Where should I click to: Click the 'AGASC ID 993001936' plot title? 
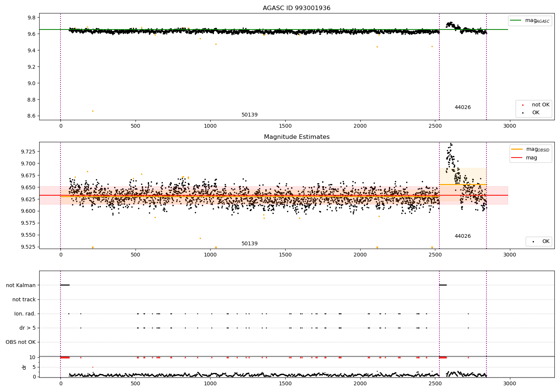[x=296, y=8]
